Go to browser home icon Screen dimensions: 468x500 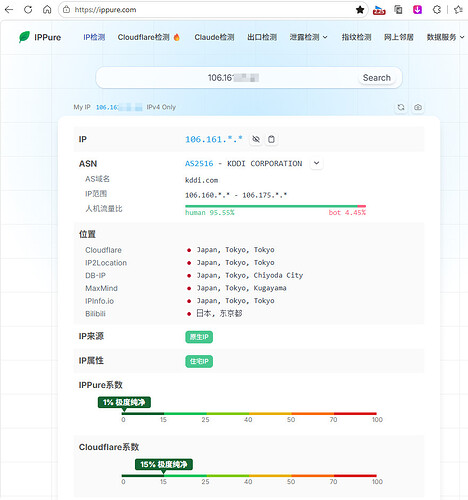[47, 10]
